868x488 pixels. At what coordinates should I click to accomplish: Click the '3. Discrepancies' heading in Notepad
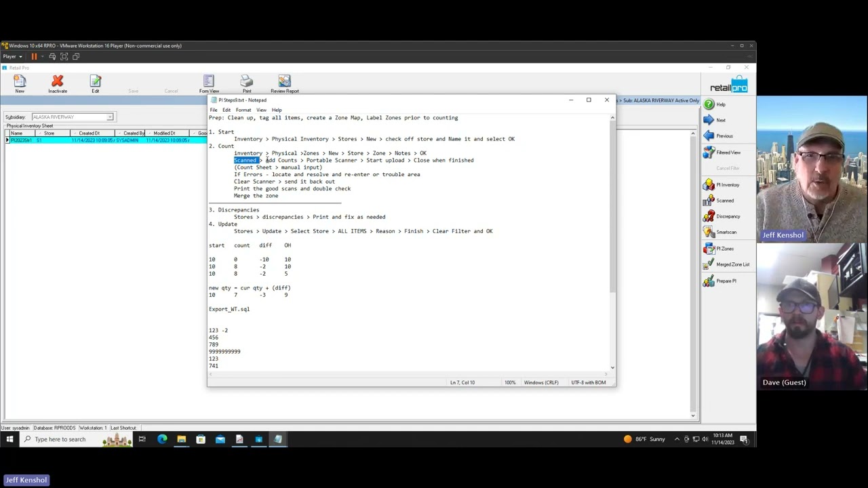(234, 210)
